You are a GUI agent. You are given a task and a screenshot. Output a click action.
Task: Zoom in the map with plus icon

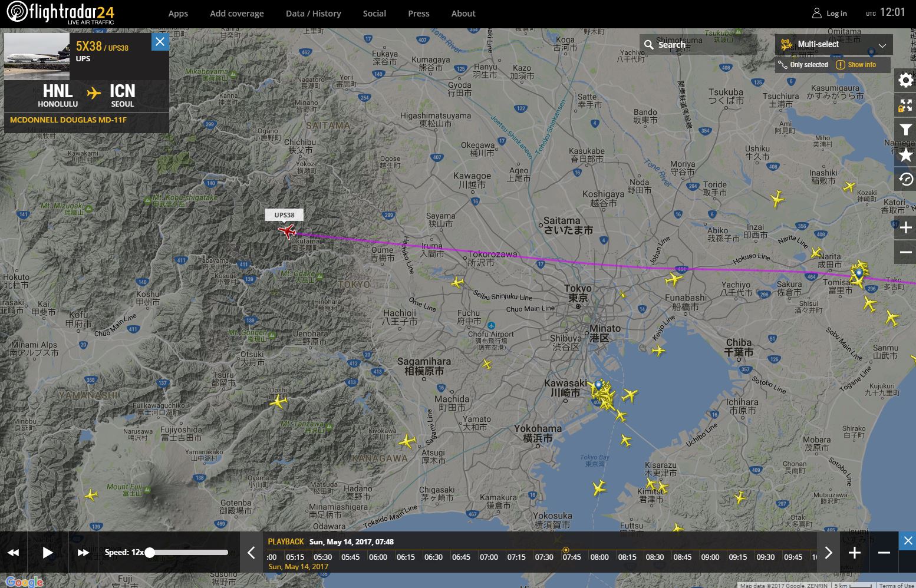905,227
